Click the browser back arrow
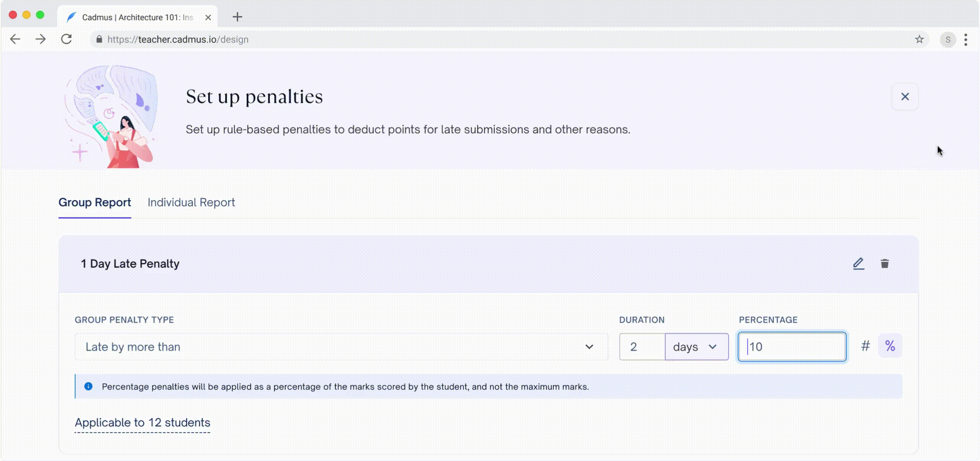 click(x=15, y=39)
